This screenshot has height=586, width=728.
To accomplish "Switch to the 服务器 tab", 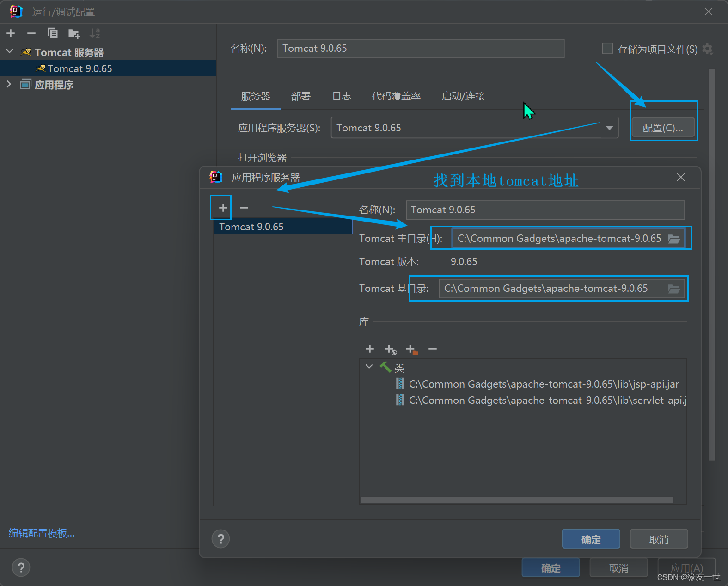I will pos(256,96).
